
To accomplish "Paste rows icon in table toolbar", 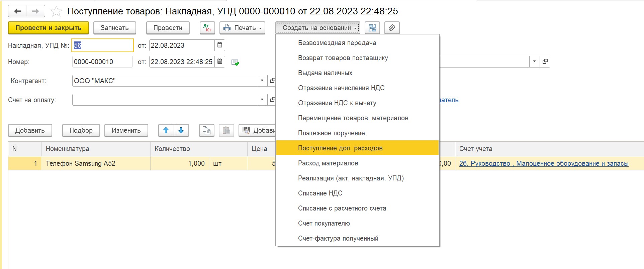I will pos(226,130).
